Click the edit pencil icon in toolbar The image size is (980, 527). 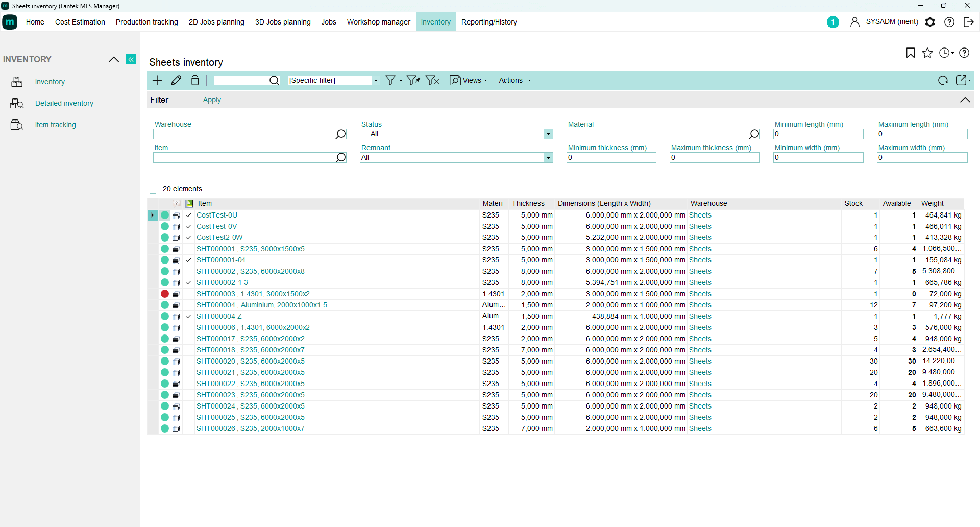point(176,80)
